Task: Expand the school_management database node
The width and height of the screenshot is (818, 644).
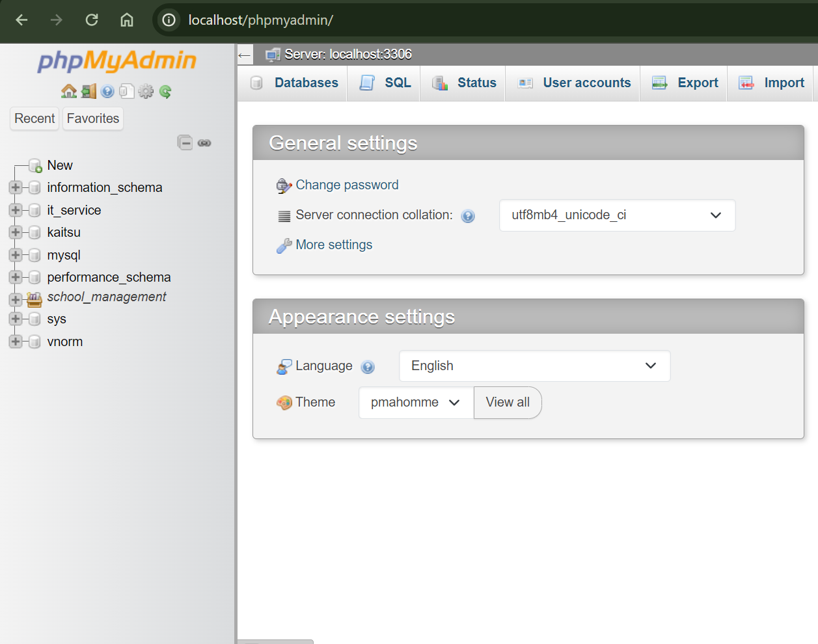Action: pos(16,299)
